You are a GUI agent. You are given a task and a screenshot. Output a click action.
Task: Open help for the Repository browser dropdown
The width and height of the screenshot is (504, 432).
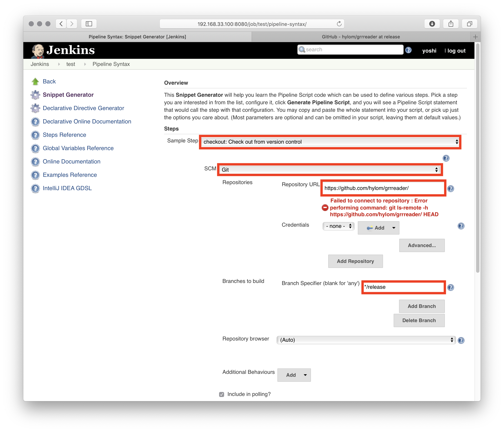tap(461, 340)
